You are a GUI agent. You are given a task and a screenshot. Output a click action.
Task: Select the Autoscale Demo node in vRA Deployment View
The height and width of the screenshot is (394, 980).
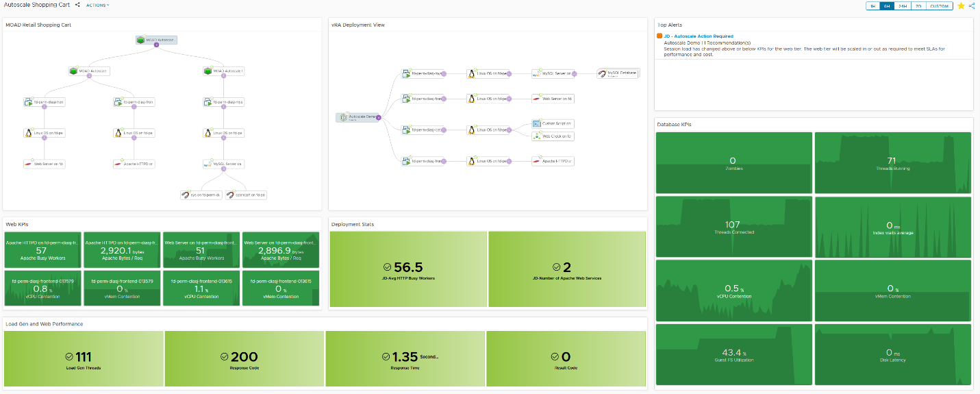[x=358, y=118]
